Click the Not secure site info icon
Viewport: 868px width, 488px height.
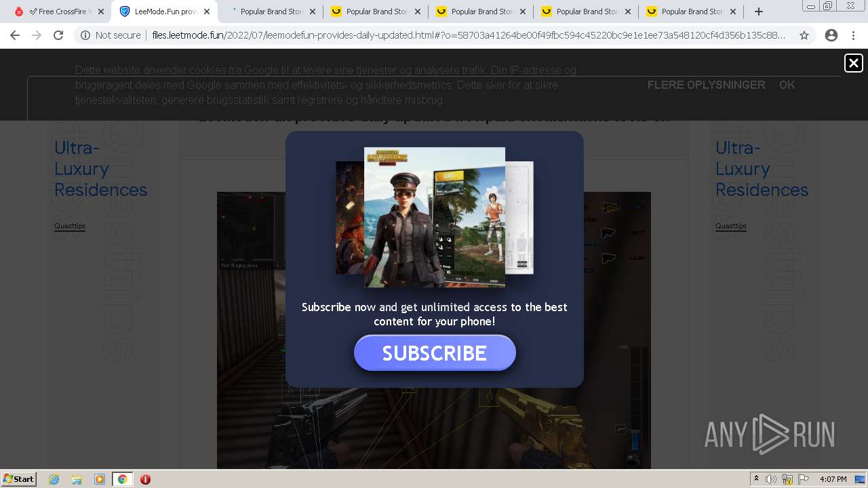(85, 35)
